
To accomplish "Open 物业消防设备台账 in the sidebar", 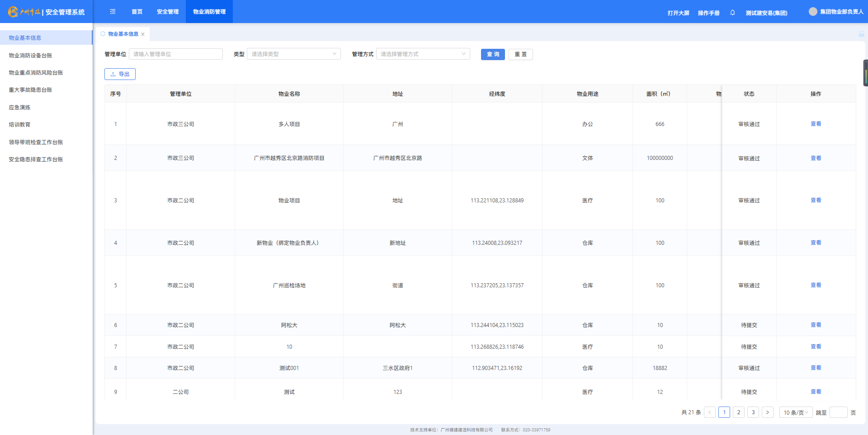I will [31, 56].
